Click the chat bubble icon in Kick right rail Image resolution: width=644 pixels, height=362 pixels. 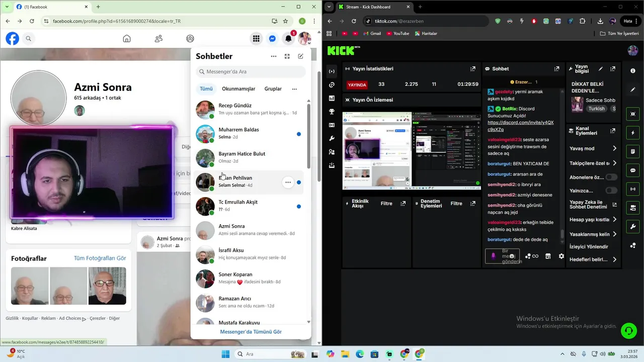[633, 170]
